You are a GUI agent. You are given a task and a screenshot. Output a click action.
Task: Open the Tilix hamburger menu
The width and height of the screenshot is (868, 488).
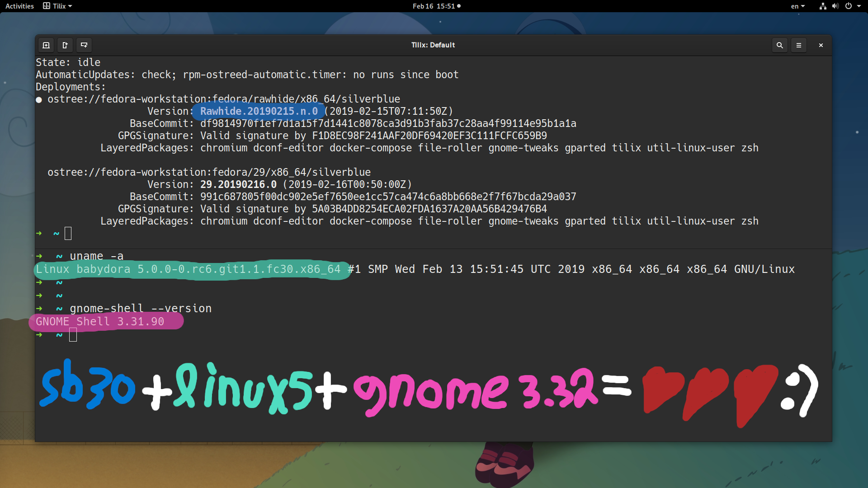coord(799,45)
